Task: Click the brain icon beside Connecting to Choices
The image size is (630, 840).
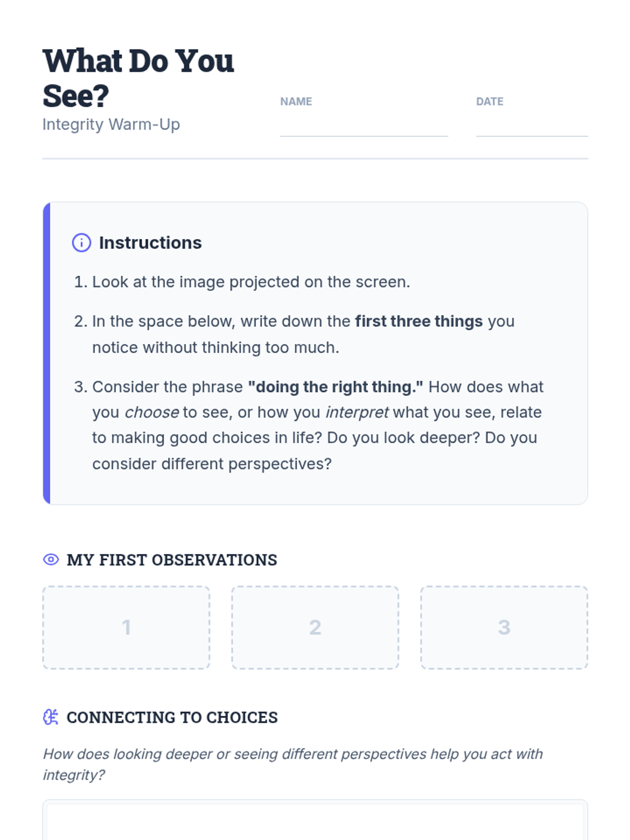Action: click(x=51, y=717)
